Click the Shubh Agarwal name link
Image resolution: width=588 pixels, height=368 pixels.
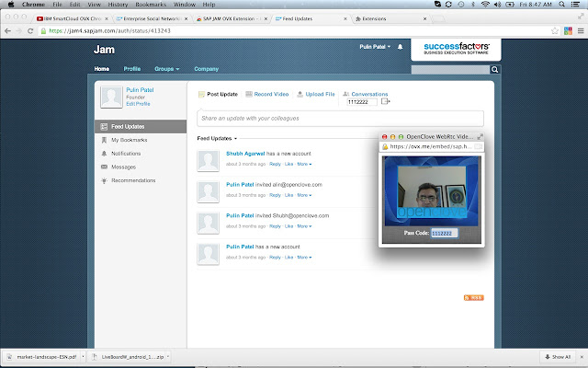245,154
